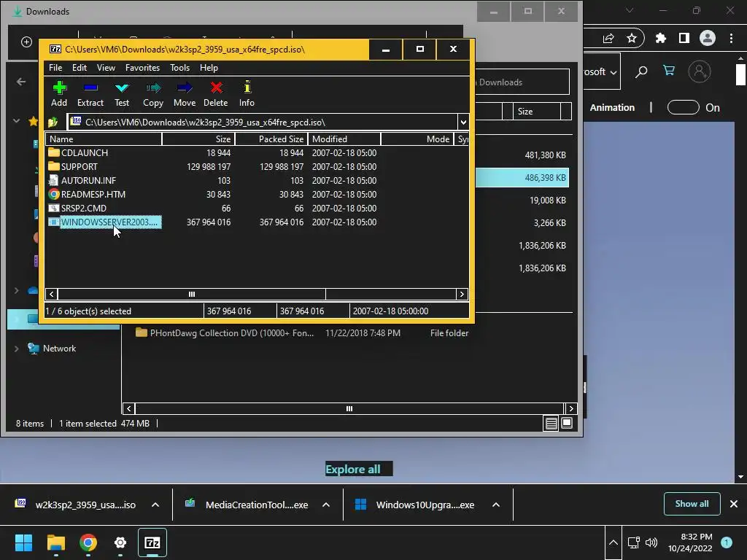Toggle the Chrome side panel icon
Screen dimensions: 747x560
coord(684,38)
